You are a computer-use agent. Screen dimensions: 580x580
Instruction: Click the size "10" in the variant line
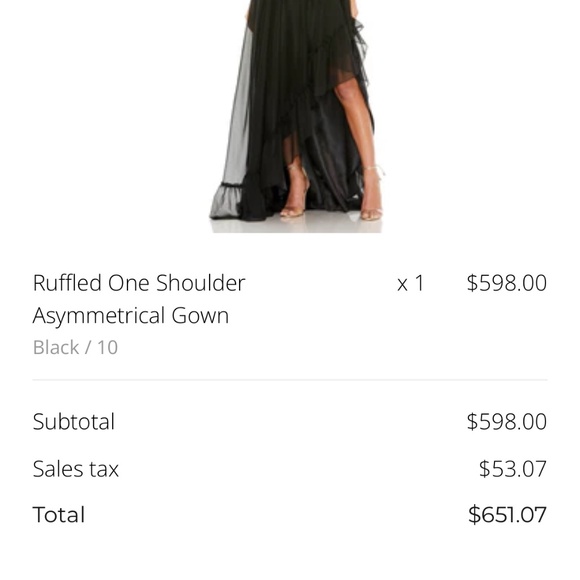tap(107, 347)
